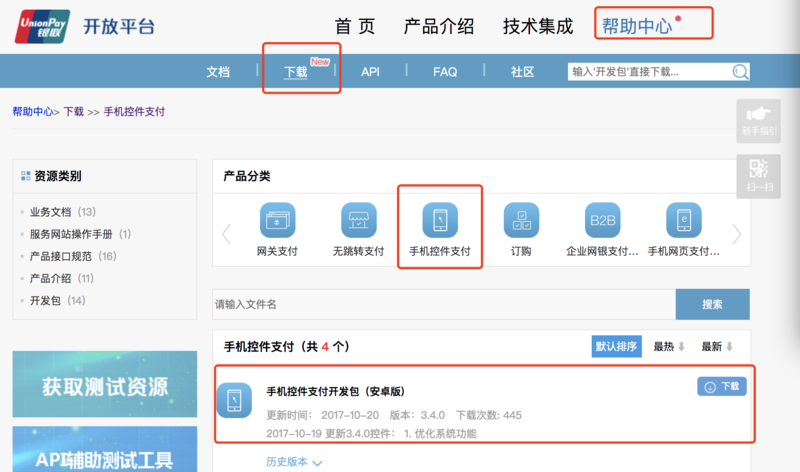Screen dimensions: 800x472
Task: Open the 扫一扫 QR code widget
Action: [759, 176]
